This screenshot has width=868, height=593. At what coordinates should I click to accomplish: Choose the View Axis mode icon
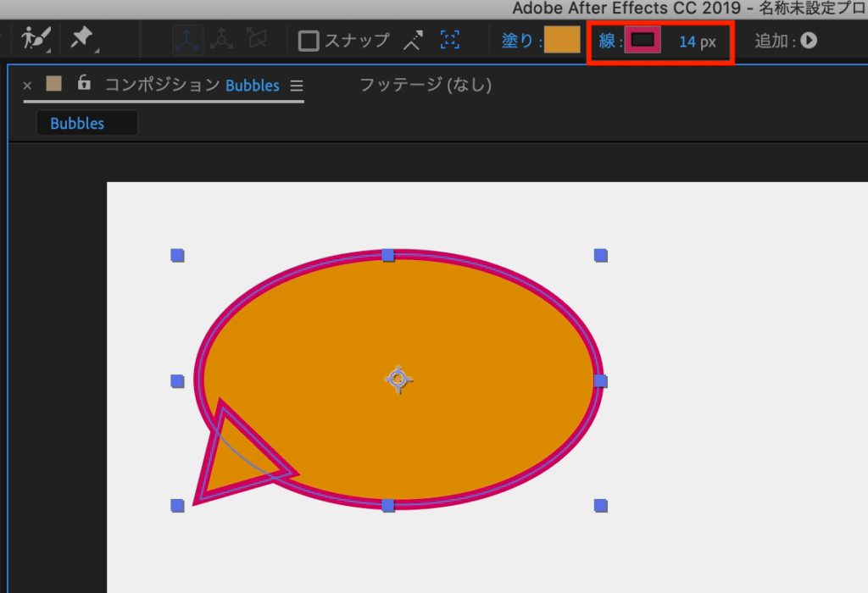point(257,39)
